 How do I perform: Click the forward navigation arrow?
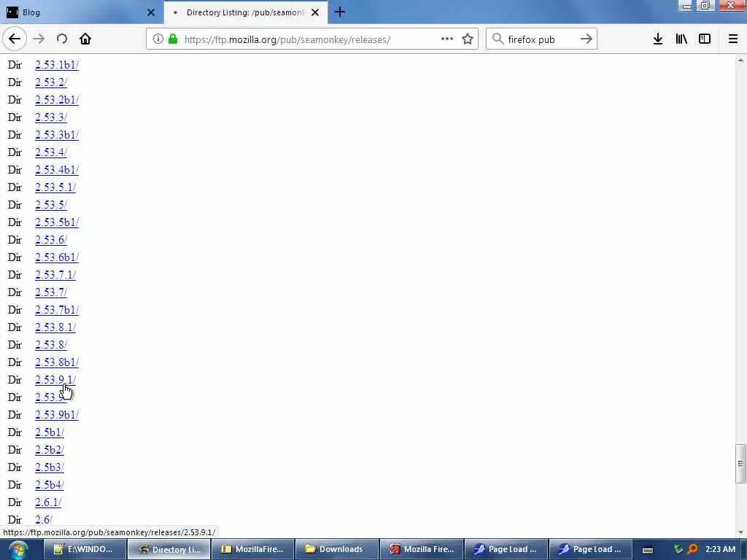click(x=39, y=39)
